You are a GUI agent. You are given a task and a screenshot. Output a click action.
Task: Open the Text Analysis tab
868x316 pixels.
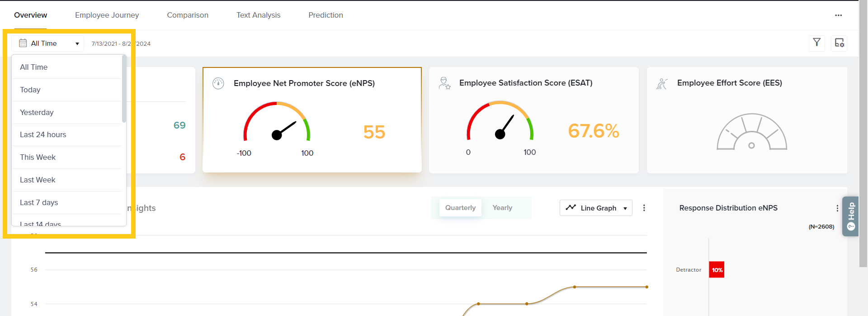(258, 15)
